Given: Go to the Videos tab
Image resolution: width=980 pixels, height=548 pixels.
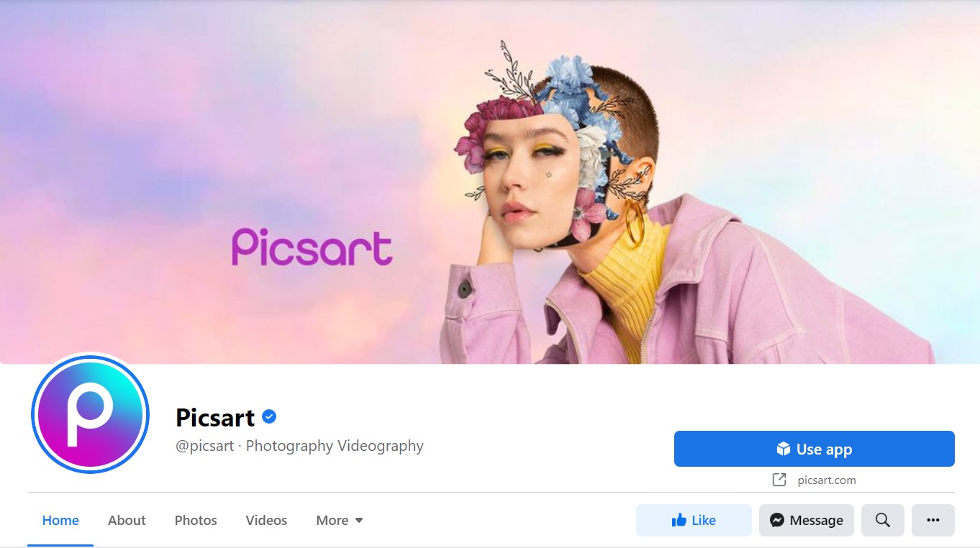Looking at the screenshot, I should pos(266,520).
